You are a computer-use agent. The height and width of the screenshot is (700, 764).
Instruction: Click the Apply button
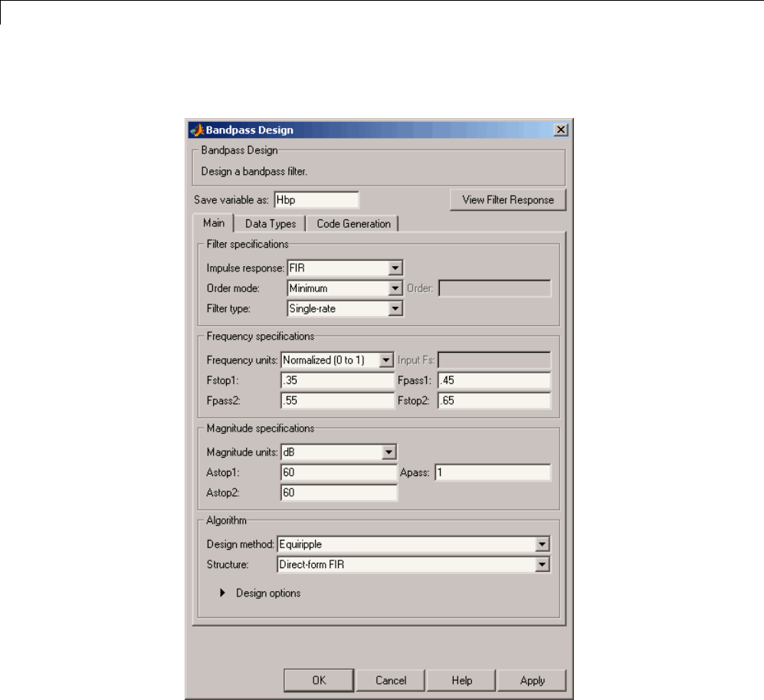point(532,681)
